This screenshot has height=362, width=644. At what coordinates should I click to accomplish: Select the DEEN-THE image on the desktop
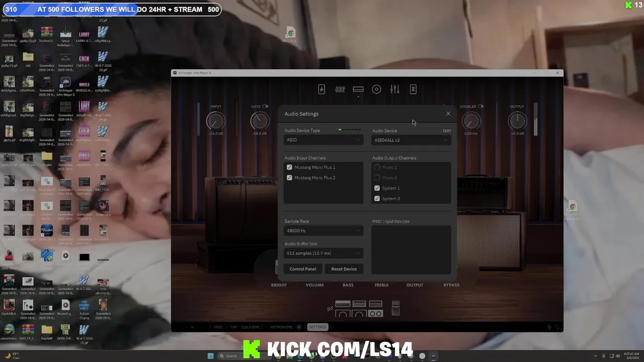click(65, 333)
